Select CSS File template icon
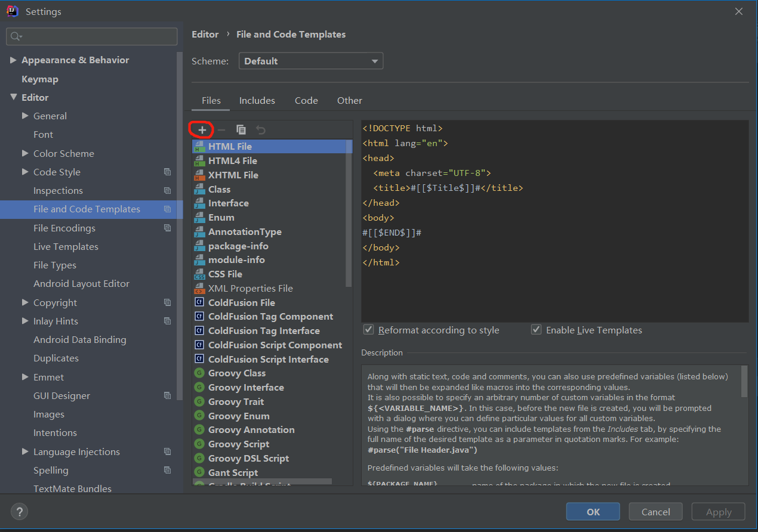Screen dimensions: 758x532 [199, 274]
